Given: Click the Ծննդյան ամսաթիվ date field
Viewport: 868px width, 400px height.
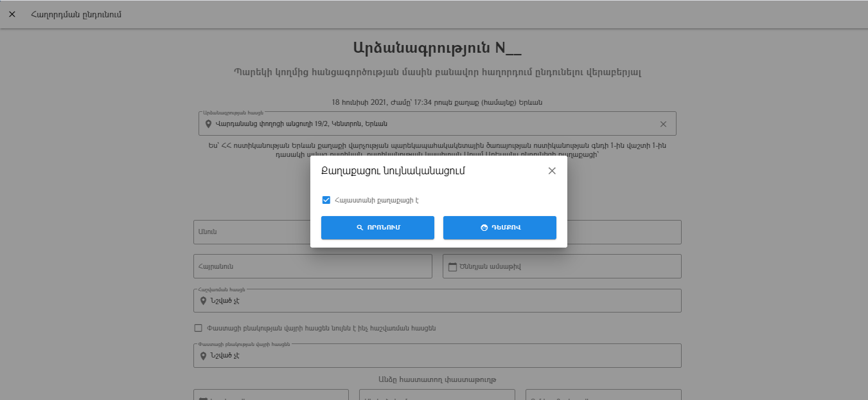Looking at the screenshot, I should point(562,266).
